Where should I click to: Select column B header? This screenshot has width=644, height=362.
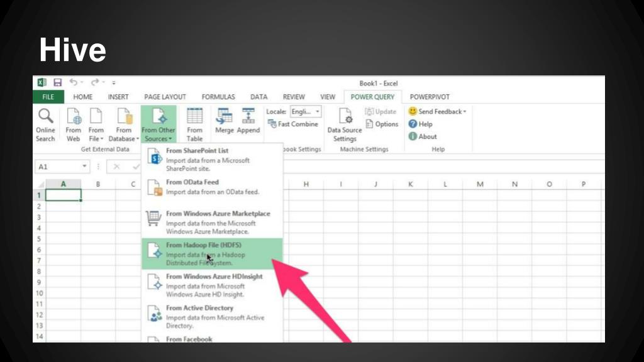coord(98,184)
